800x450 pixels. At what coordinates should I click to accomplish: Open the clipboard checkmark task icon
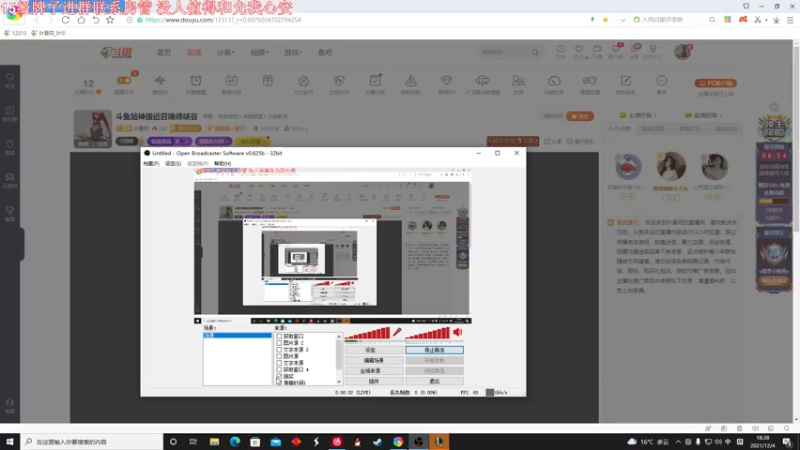pos(375,81)
